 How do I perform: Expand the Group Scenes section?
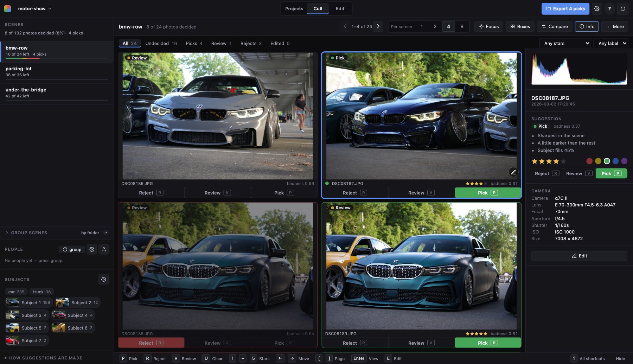tap(26, 233)
